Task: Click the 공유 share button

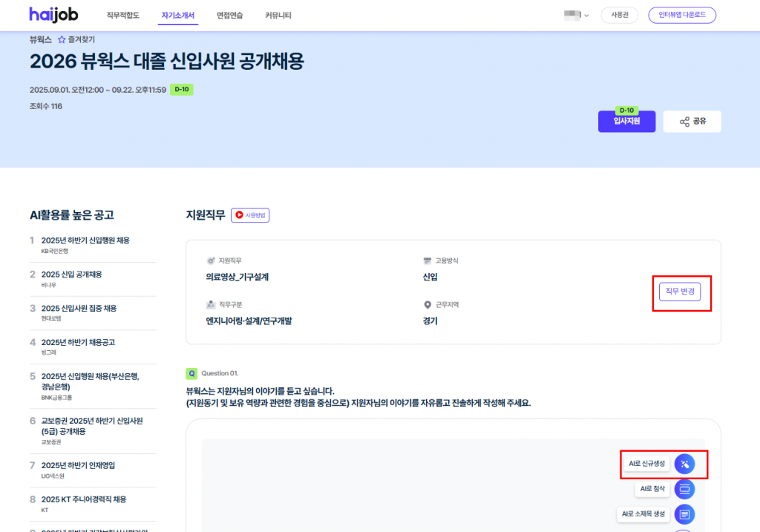Action: (x=692, y=121)
